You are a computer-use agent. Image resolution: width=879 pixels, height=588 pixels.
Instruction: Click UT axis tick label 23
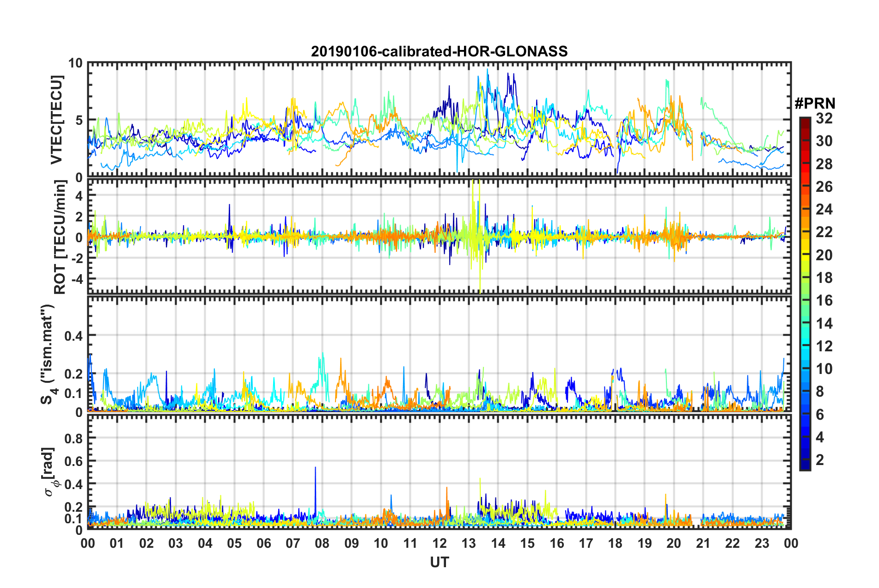(x=762, y=543)
